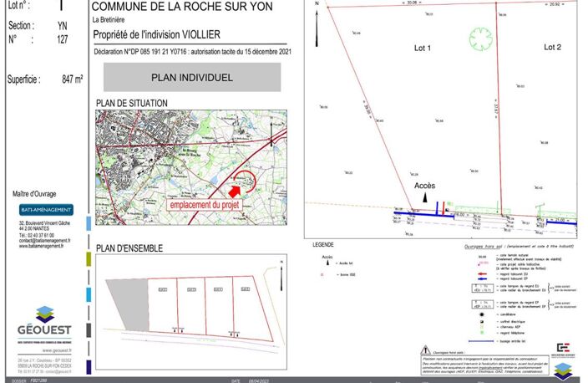Viewport: 588px width, 383px height.
Task: Select the phone number 02 40 37 61 00
Action: pos(41,236)
